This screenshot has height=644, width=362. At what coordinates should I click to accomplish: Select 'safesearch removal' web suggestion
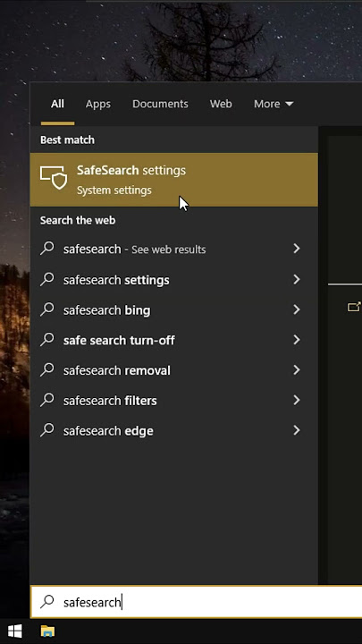click(x=173, y=370)
